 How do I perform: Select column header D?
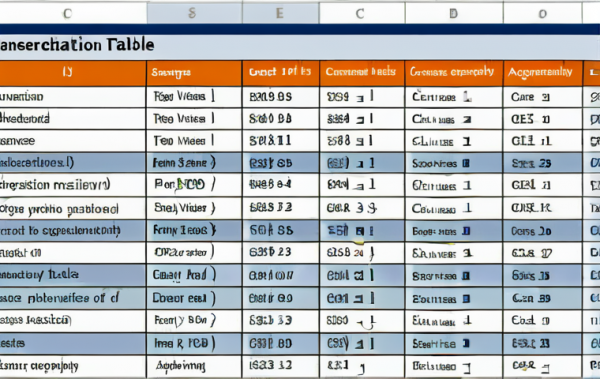point(454,13)
